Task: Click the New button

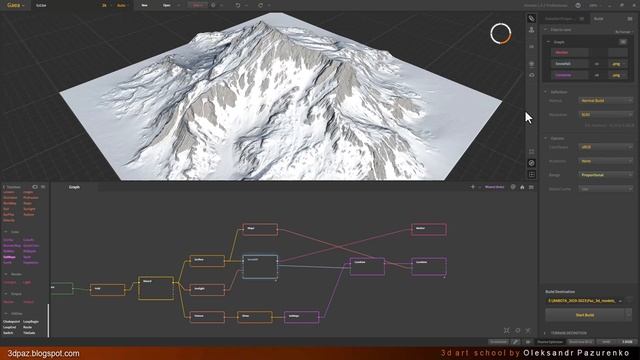Action: (x=144, y=5)
